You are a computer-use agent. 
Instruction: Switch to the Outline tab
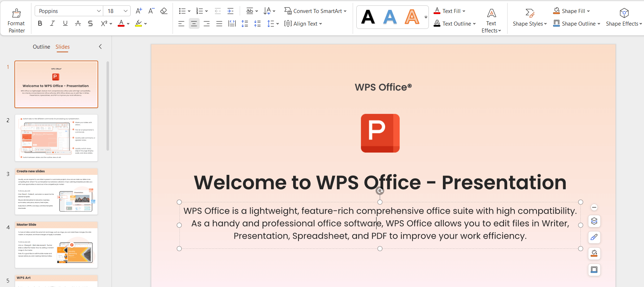tap(42, 47)
